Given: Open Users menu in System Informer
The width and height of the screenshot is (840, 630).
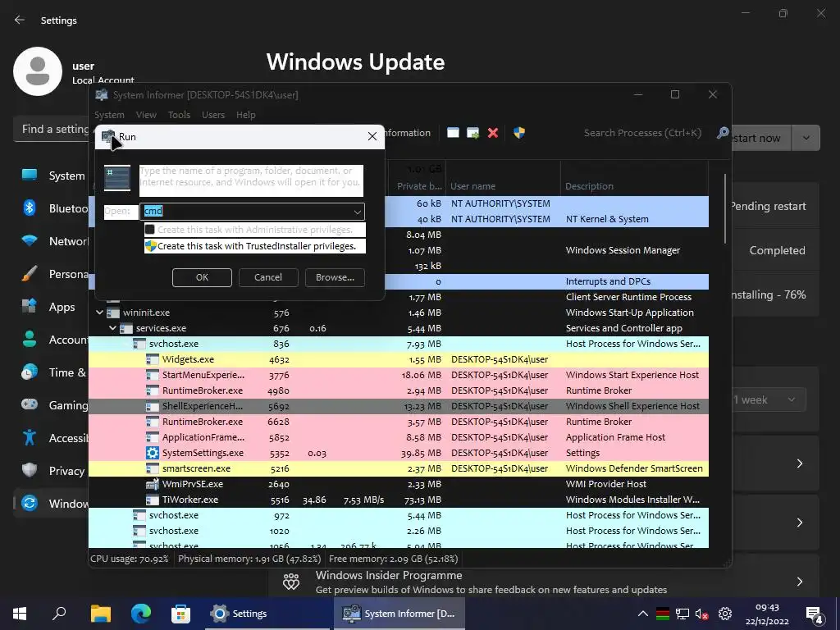Looking at the screenshot, I should click(x=213, y=115).
